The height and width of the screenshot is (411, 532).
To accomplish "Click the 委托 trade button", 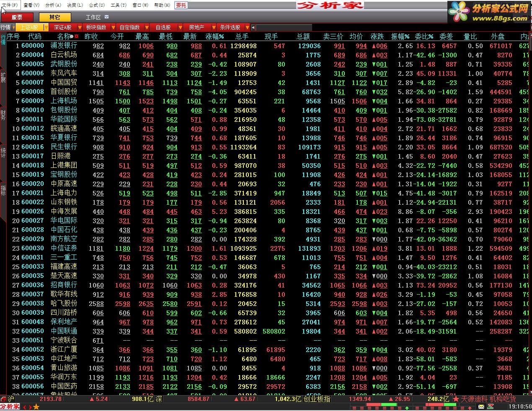I will [181, 5].
